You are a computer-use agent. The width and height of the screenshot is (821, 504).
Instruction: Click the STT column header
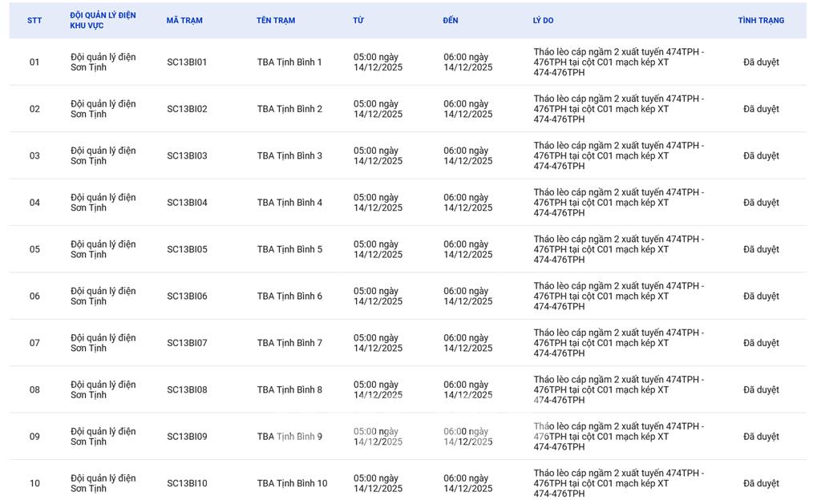34,21
